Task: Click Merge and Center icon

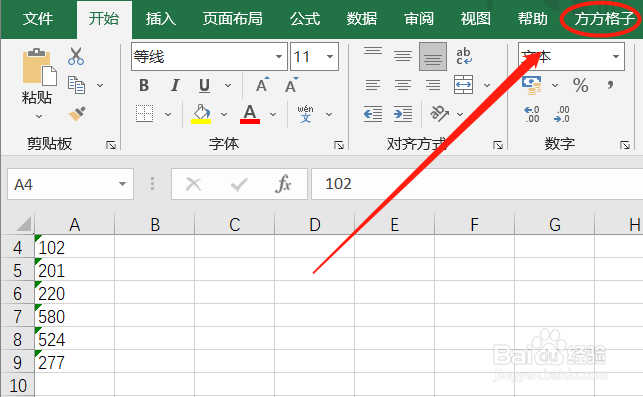Action: click(x=464, y=85)
